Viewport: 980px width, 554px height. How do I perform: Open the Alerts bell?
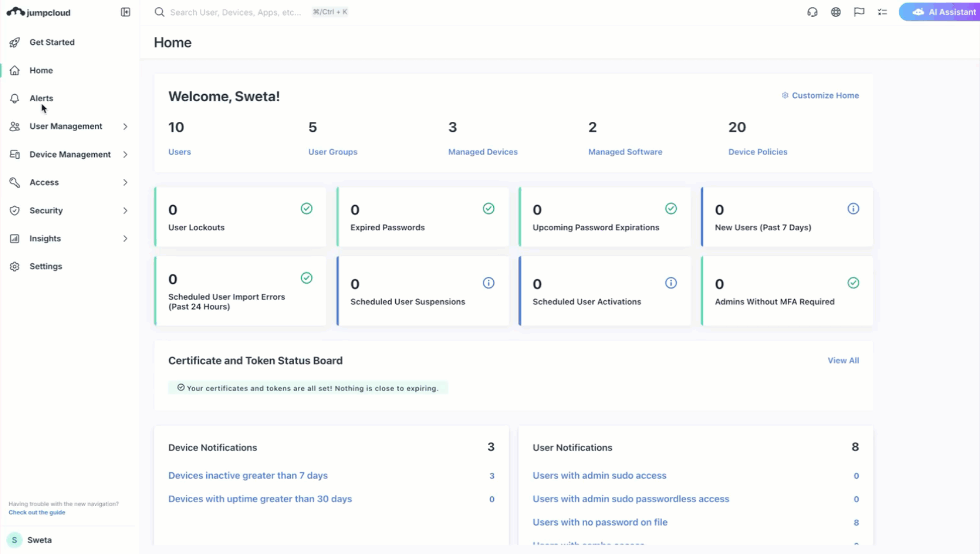[x=41, y=98]
